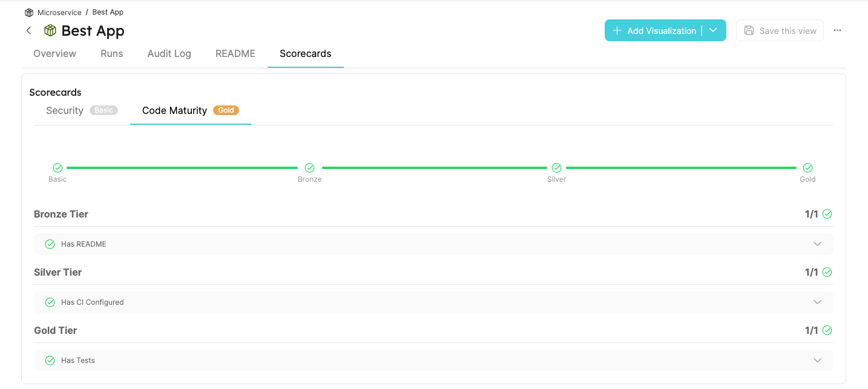Click the back arrow beside Best App
This screenshot has width=868, height=389.
pyautogui.click(x=28, y=30)
